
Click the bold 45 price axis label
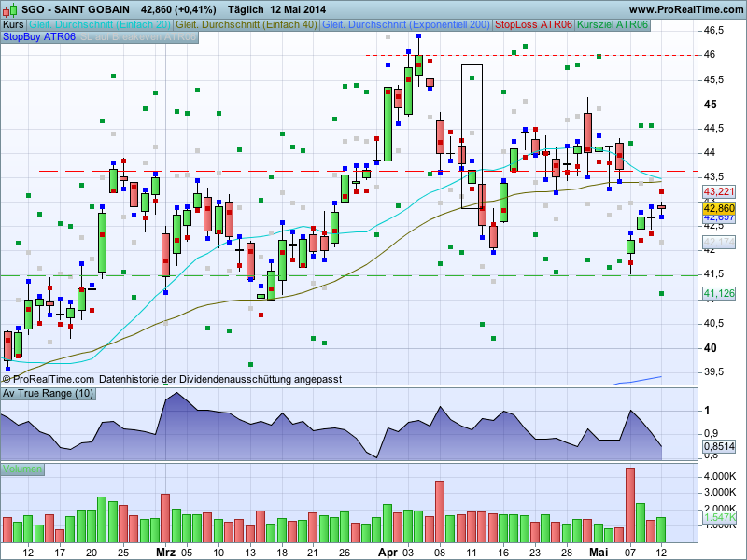click(x=710, y=105)
